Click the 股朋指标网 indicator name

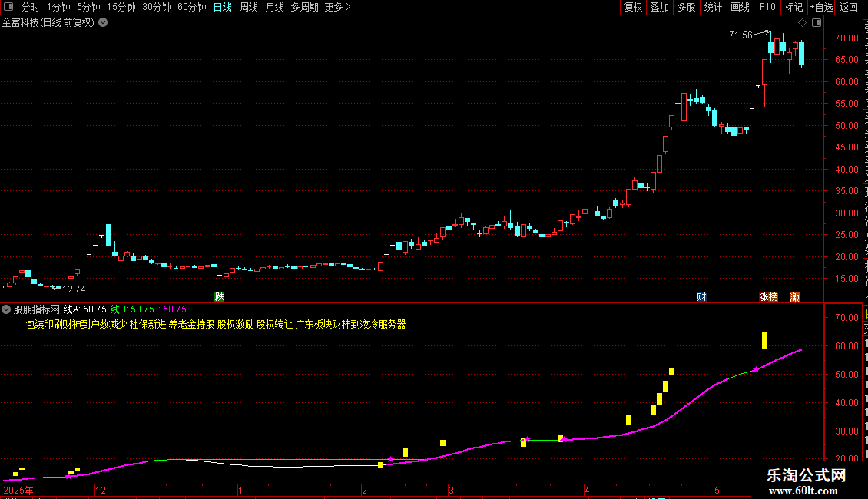pos(37,309)
